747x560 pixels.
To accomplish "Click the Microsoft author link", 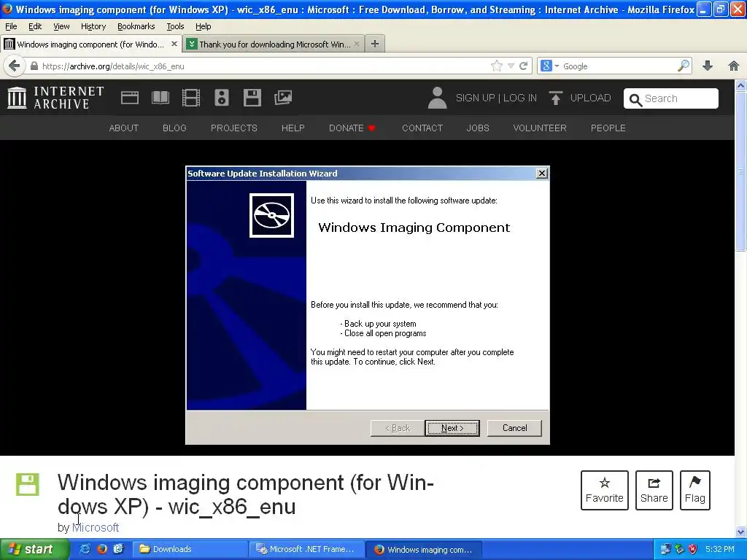I will tap(96, 527).
